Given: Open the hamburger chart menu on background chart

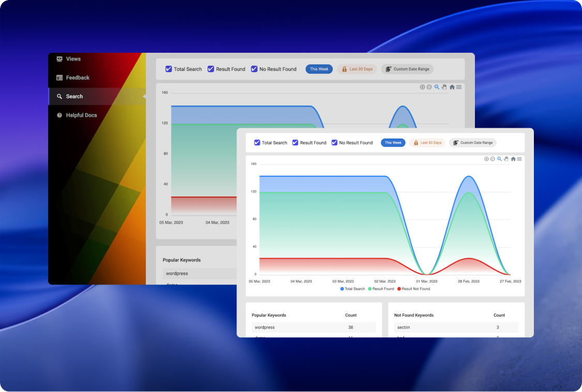Looking at the screenshot, I should 459,87.
